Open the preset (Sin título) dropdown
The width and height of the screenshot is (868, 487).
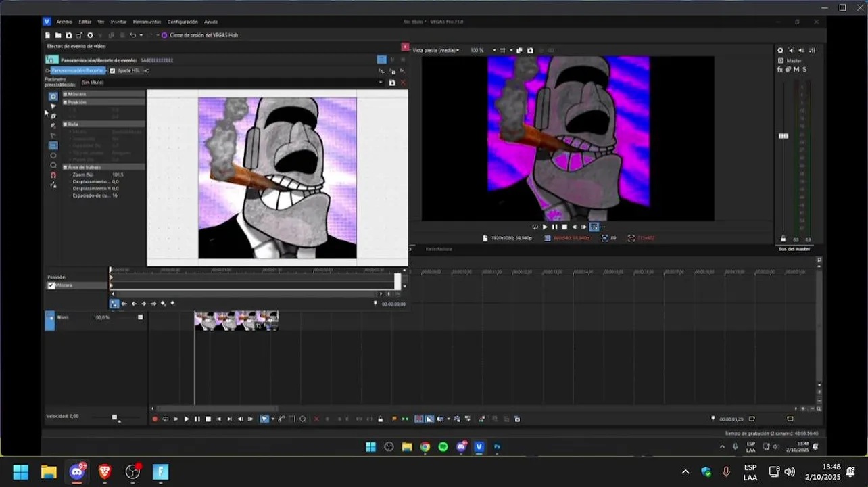381,83
